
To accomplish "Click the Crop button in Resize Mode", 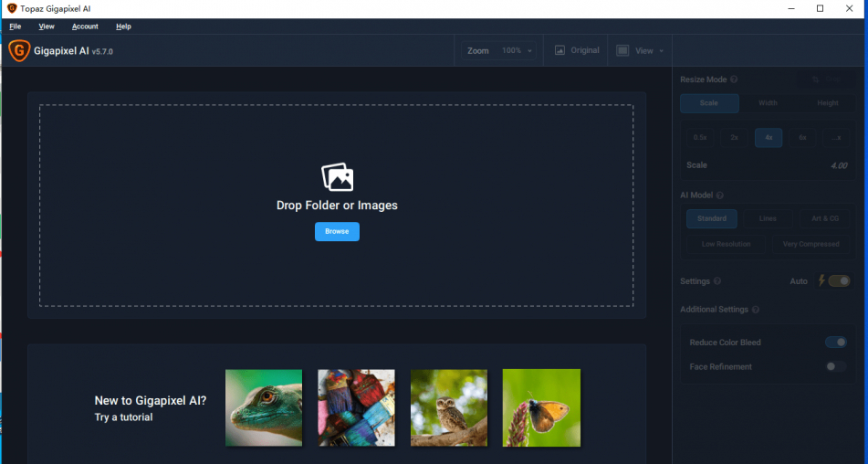I will [x=826, y=79].
